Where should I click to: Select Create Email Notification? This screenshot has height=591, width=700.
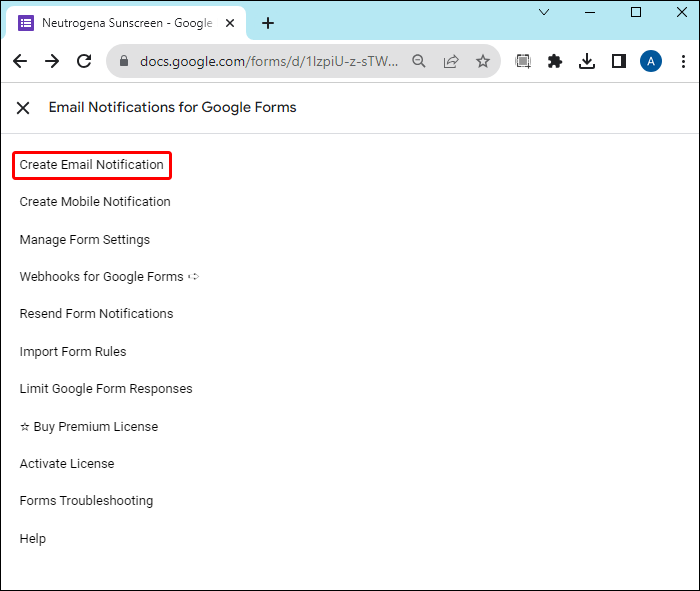coord(92,165)
